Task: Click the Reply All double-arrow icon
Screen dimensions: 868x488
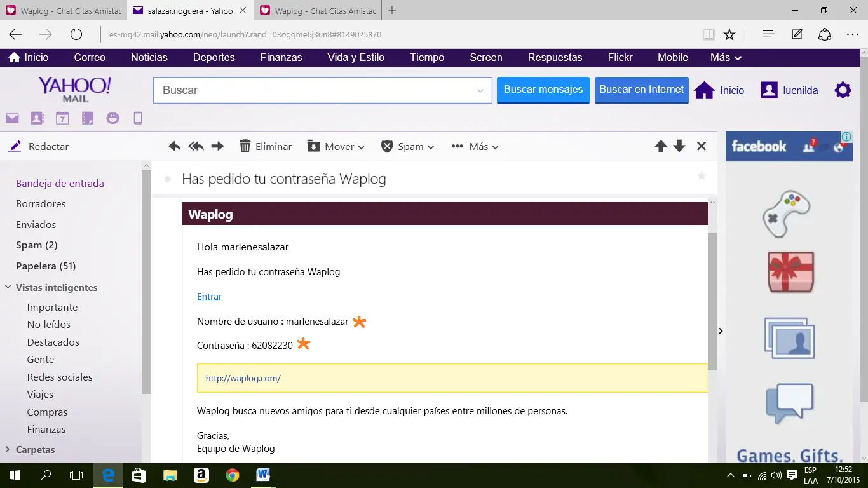Action: click(196, 146)
